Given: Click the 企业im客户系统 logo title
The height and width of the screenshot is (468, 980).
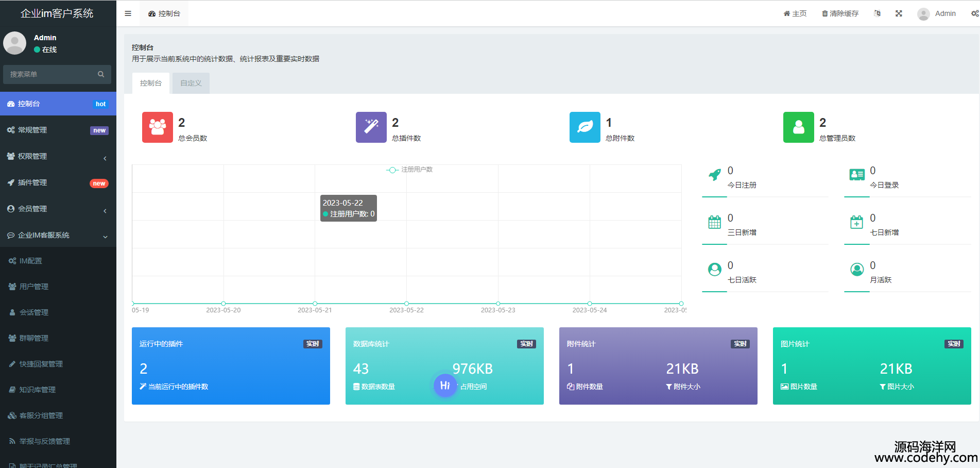Looking at the screenshot, I should click(x=57, y=13).
